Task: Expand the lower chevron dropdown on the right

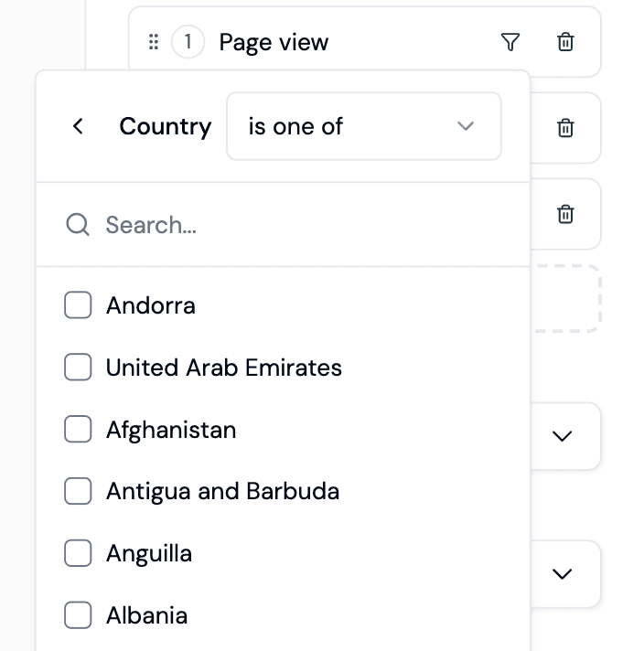Action: [563, 574]
